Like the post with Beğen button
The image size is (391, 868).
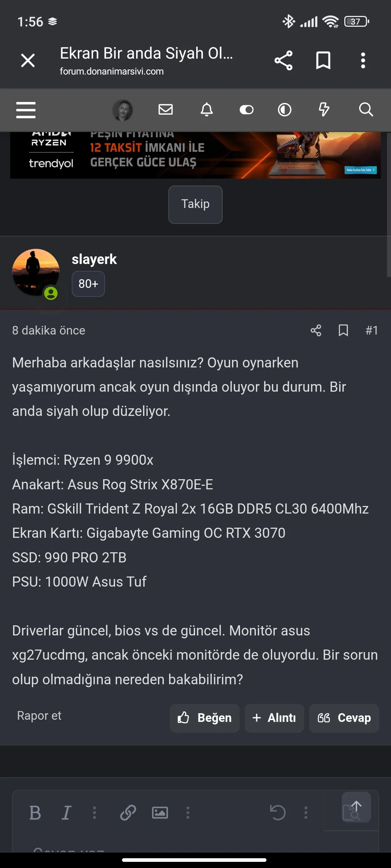pyautogui.click(x=205, y=718)
